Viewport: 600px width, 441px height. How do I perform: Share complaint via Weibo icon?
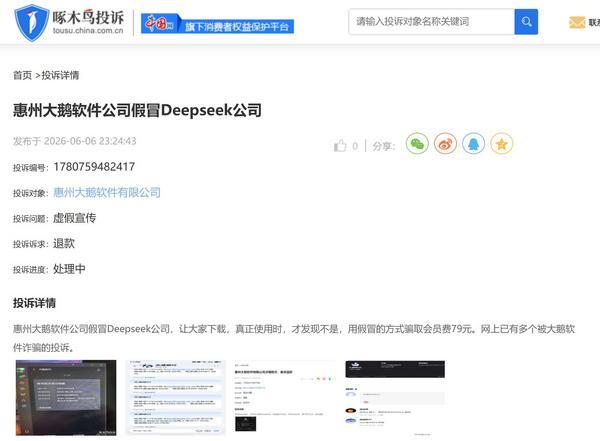point(445,144)
